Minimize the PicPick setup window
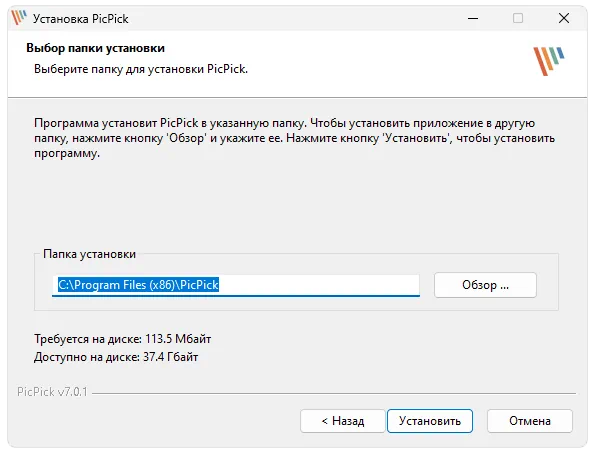 [473, 18]
